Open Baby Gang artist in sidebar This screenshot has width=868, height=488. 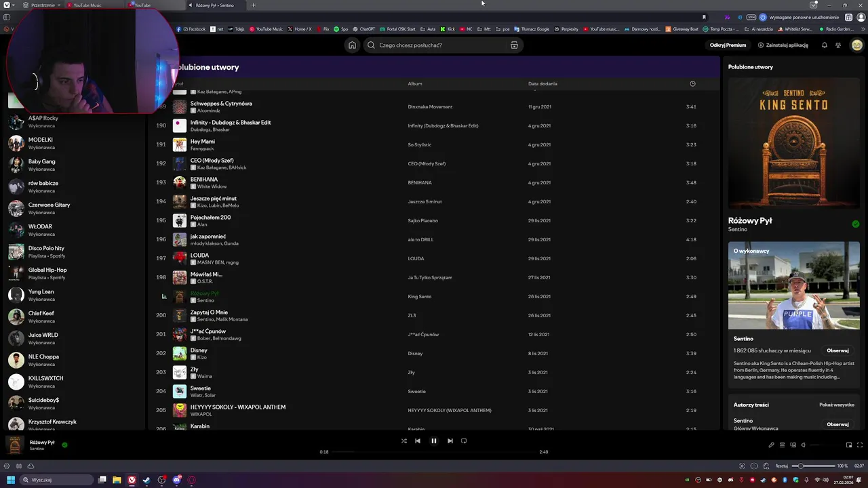point(75,165)
